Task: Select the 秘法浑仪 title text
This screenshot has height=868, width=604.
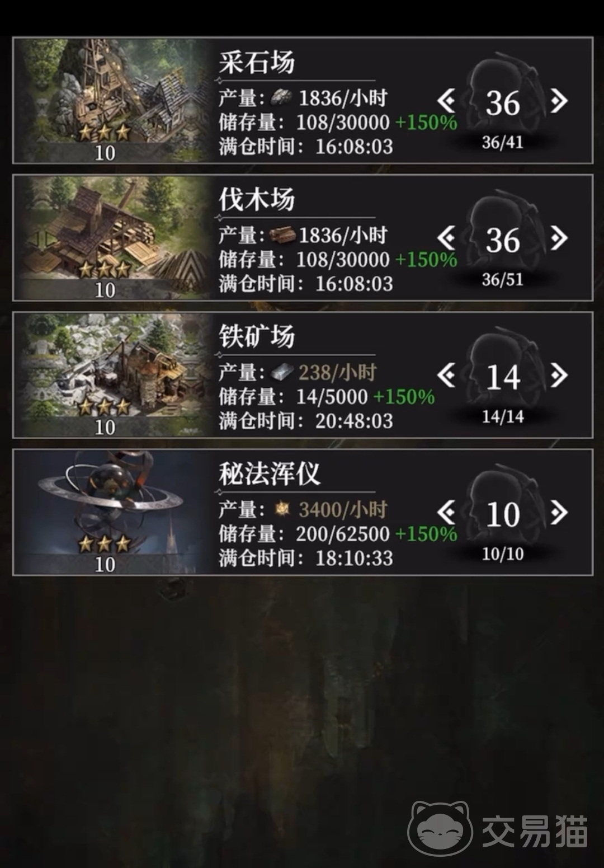Action: (270, 473)
